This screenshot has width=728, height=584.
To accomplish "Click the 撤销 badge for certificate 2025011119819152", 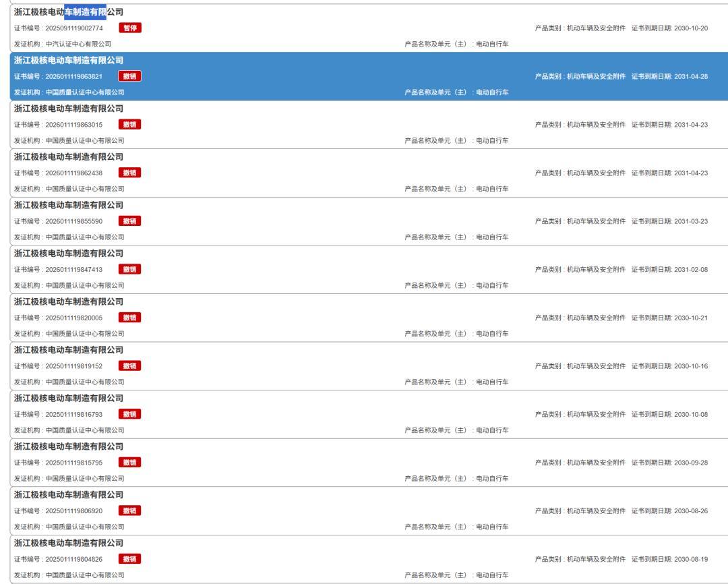I will pyautogui.click(x=129, y=366).
